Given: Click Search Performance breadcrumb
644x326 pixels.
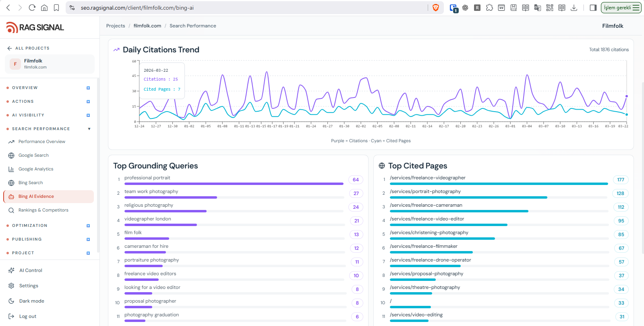Looking at the screenshot, I should pos(193,26).
